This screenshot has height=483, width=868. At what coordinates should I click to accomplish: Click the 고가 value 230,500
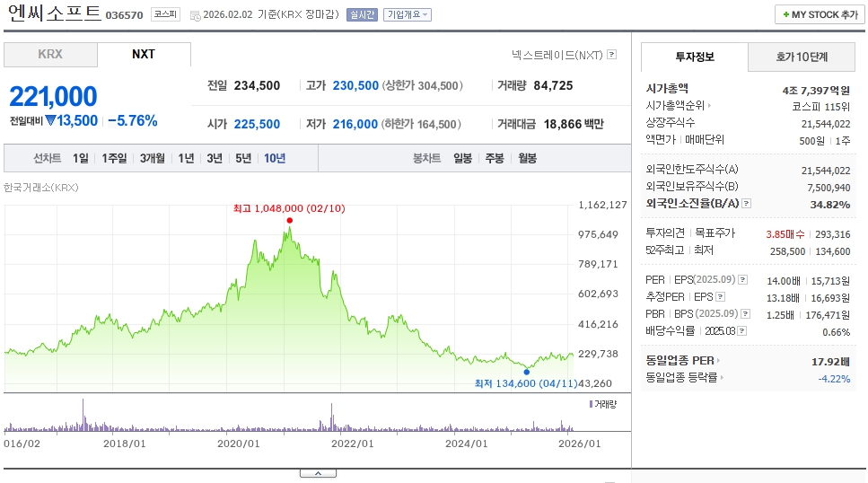tap(355, 86)
